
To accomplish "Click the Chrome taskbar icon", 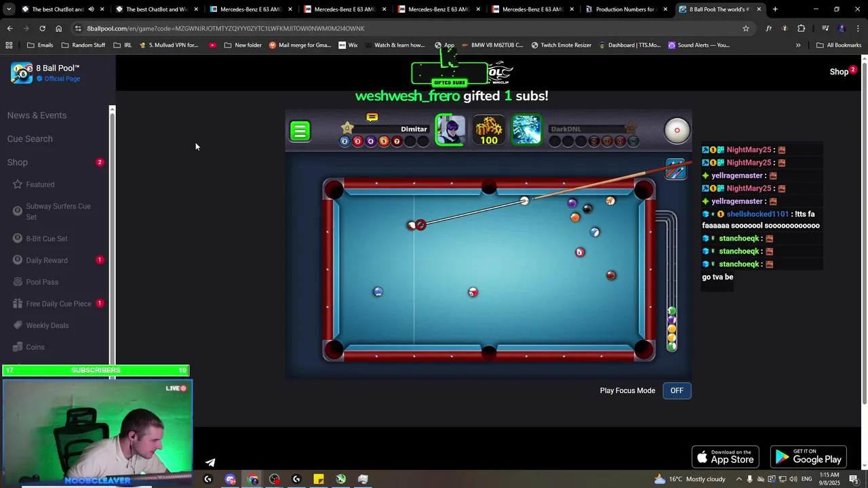I will (x=253, y=479).
